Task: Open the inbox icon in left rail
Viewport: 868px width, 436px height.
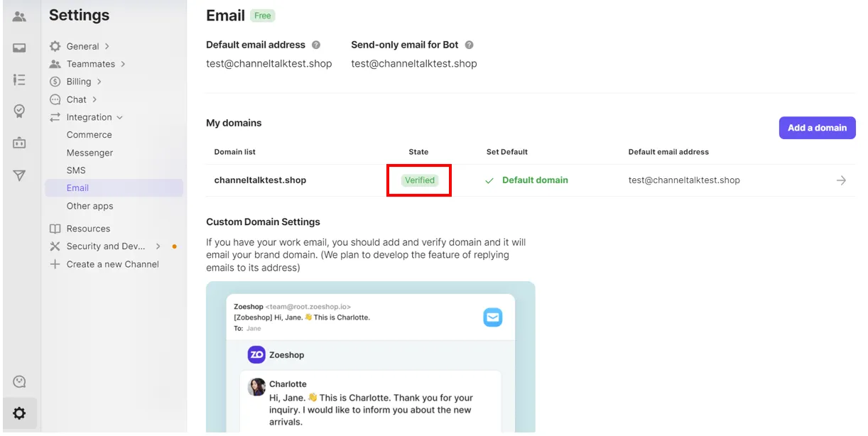Action: click(19, 48)
